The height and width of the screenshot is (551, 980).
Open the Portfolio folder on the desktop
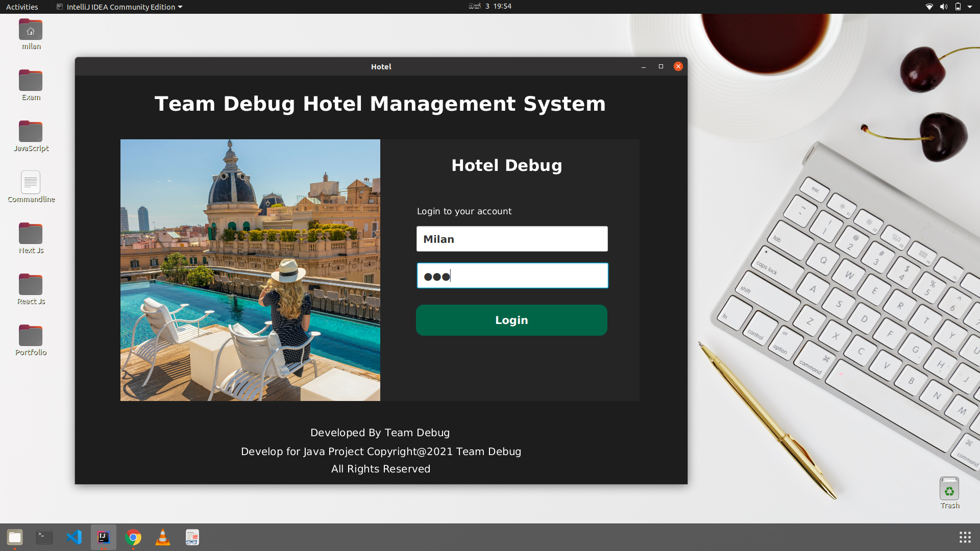[31, 335]
